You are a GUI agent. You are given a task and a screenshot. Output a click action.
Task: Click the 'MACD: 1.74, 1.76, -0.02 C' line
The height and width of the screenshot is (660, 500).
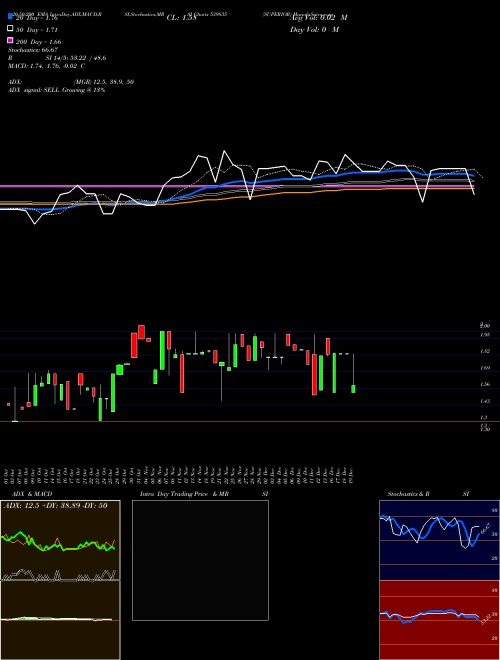tap(46, 66)
